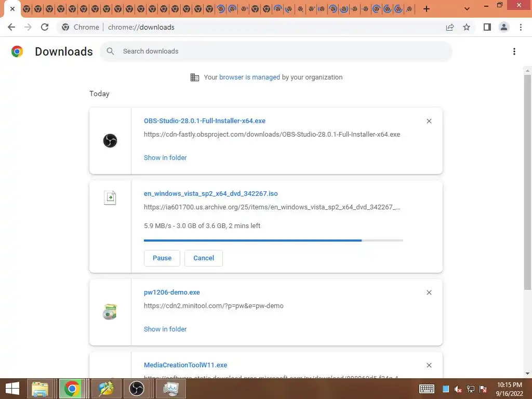Click the pw1206-demo.exe file icon
Screen dimensions: 532x399
tap(110, 312)
